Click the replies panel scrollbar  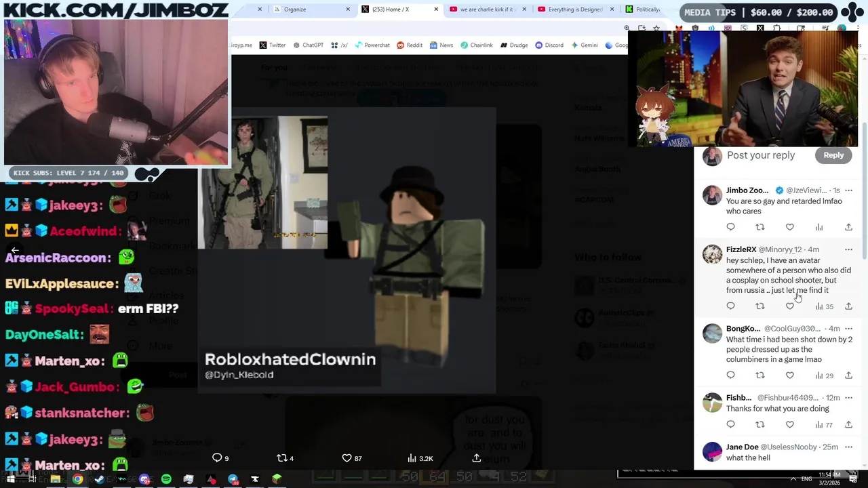(864, 190)
